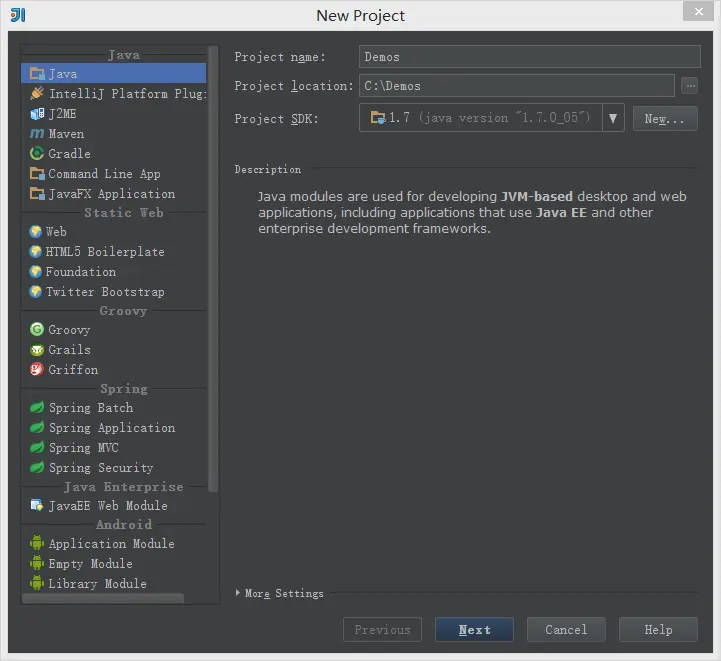Click the JavaEE Web Module icon

click(x=37, y=505)
